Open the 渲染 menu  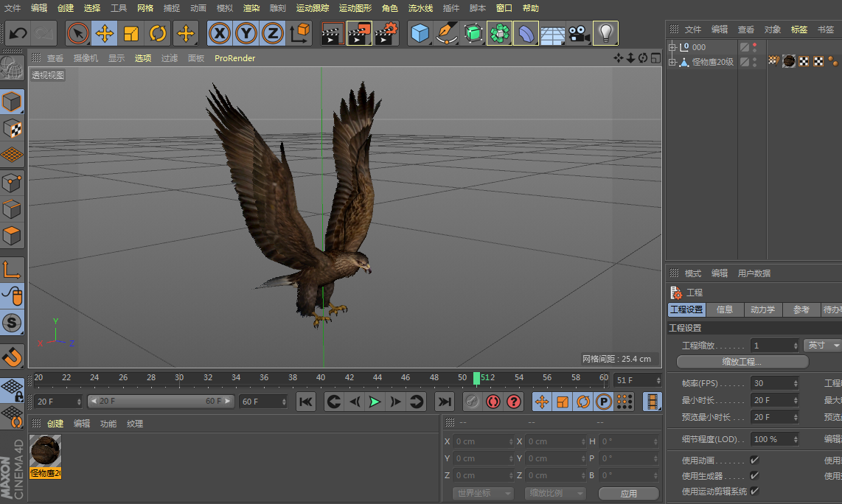point(251,8)
